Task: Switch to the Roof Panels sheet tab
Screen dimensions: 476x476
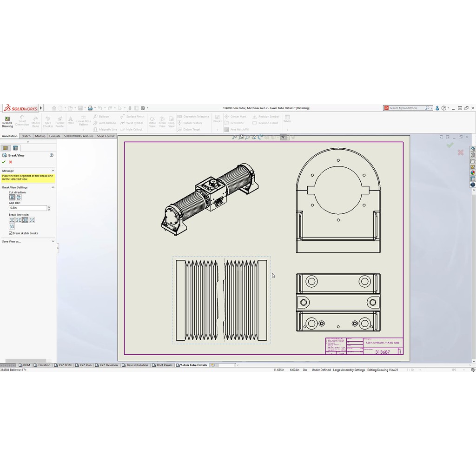Action: (x=162, y=365)
